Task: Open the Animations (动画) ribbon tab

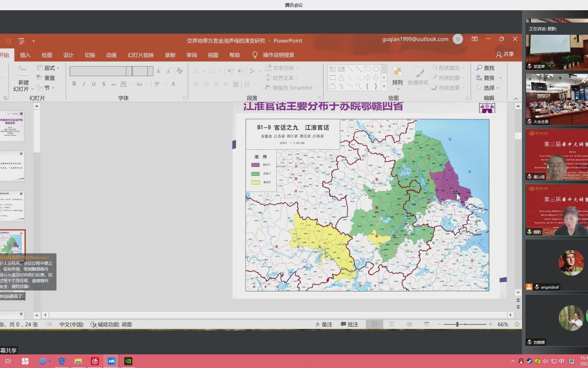Action: click(x=111, y=55)
